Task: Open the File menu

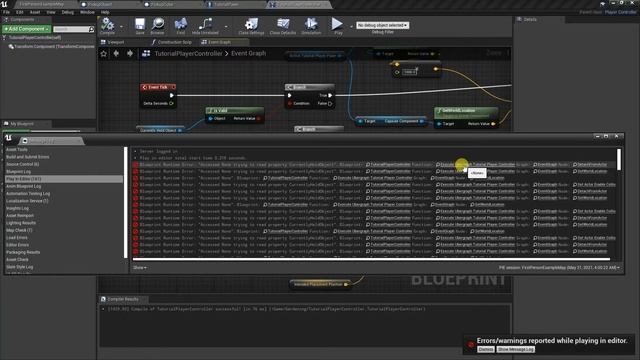Action: (7, 12)
